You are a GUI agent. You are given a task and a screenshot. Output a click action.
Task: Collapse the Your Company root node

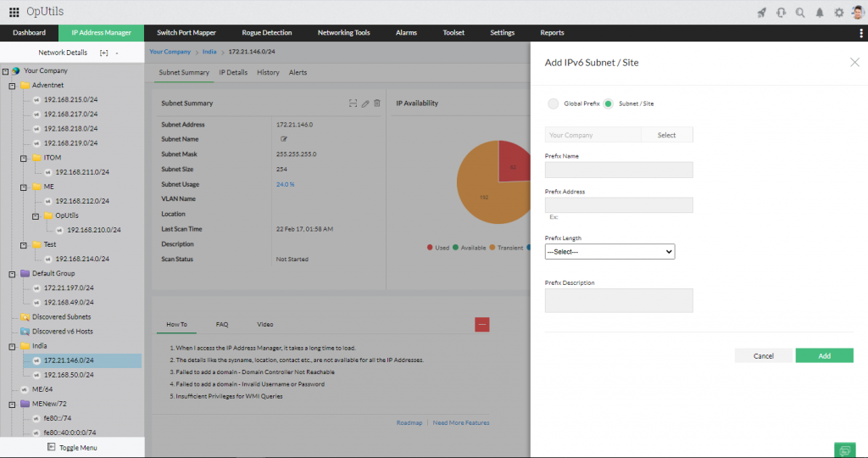click(x=5, y=71)
